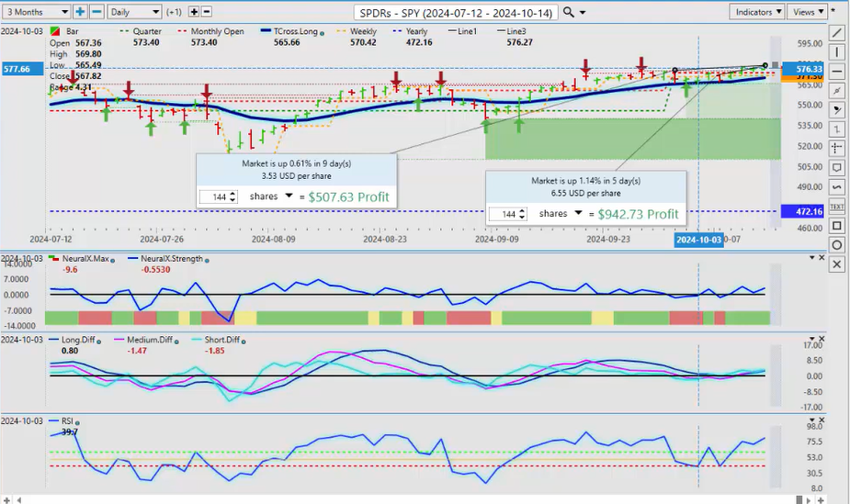This screenshot has width=850, height=504.
Task: Open RSI indicator settings dot
Action: pos(77,423)
